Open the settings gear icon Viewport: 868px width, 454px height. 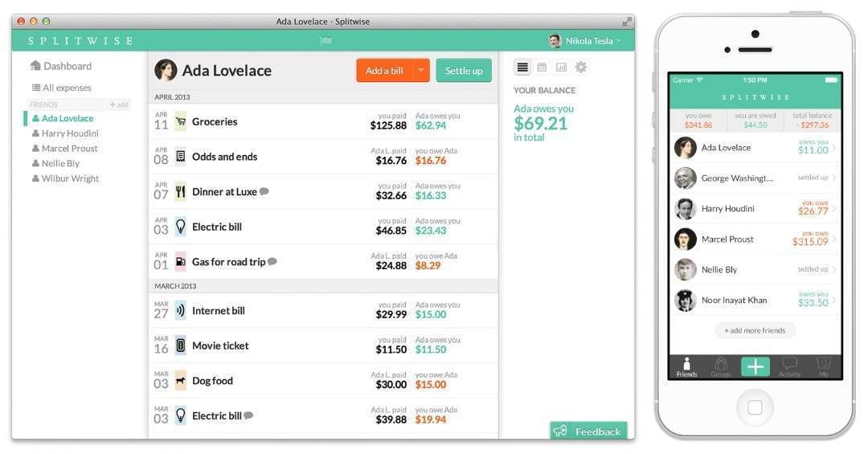click(x=580, y=67)
